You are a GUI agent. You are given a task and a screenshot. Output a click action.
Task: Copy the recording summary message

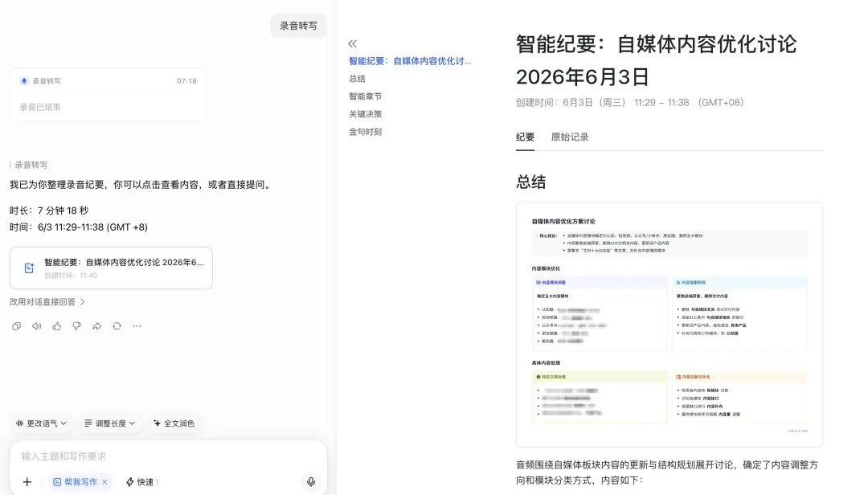pos(17,326)
